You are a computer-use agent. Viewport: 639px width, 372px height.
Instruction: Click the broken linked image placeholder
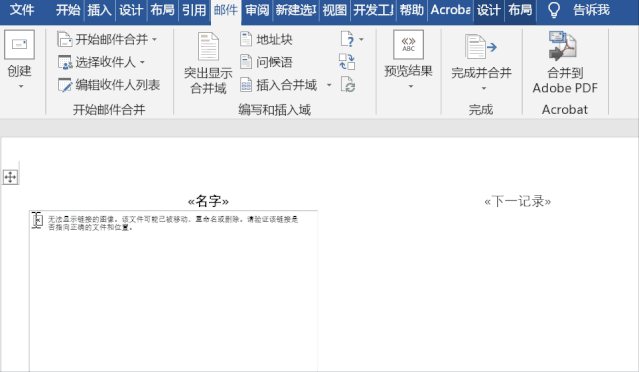coord(173,291)
